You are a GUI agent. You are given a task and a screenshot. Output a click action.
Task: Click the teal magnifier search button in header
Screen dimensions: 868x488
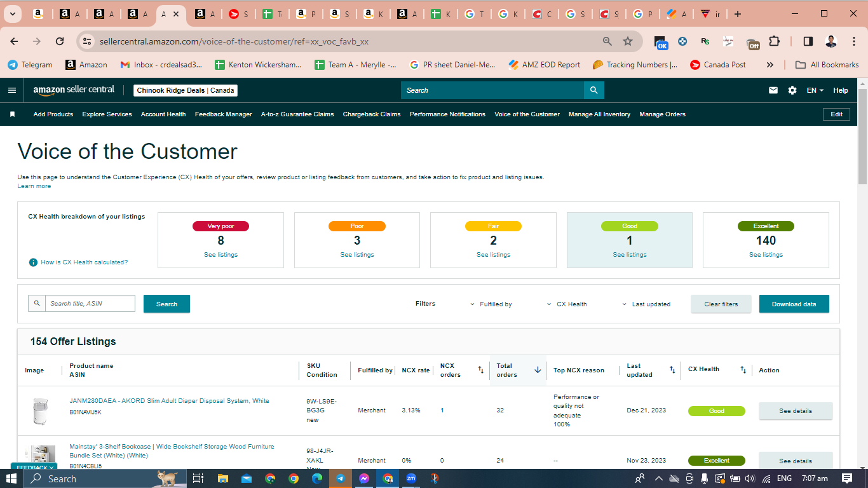tap(594, 90)
